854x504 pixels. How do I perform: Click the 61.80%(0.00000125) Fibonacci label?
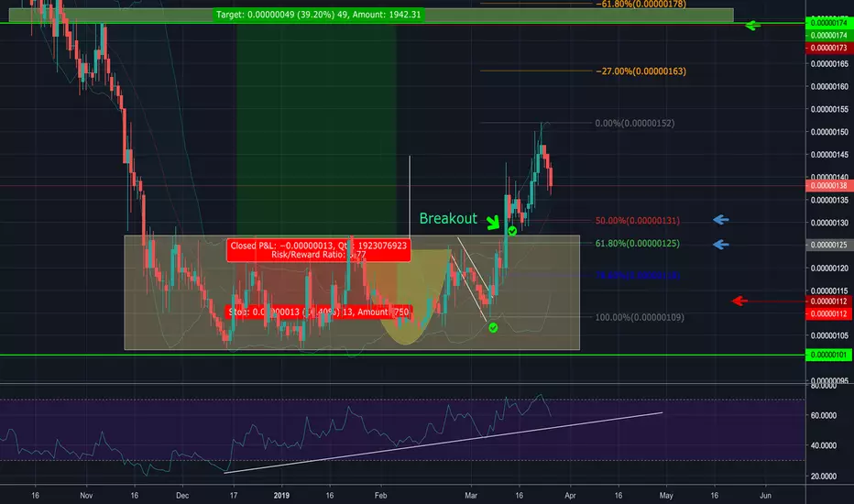click(x=637, y=244)
